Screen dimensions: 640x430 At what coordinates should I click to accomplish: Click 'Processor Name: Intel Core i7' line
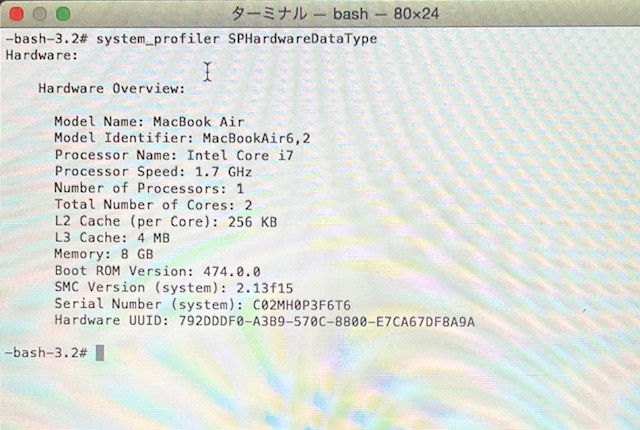coord(174,155)
